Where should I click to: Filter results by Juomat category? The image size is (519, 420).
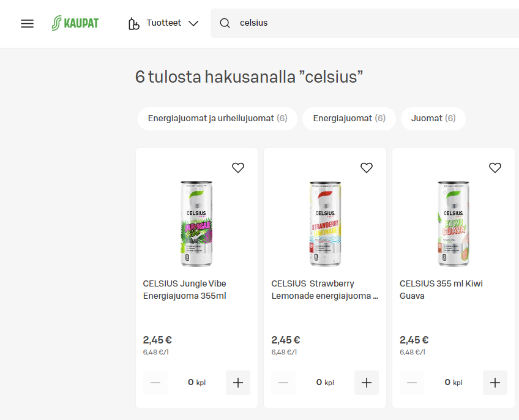click(433, 118)
